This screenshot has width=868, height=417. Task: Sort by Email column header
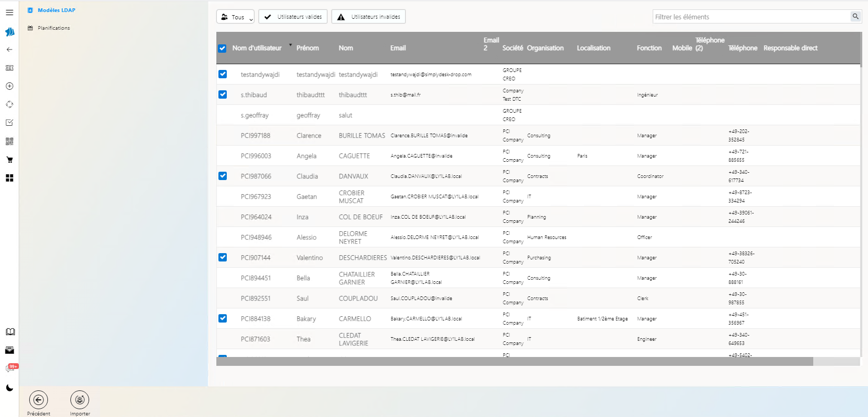tap(398, 48)
